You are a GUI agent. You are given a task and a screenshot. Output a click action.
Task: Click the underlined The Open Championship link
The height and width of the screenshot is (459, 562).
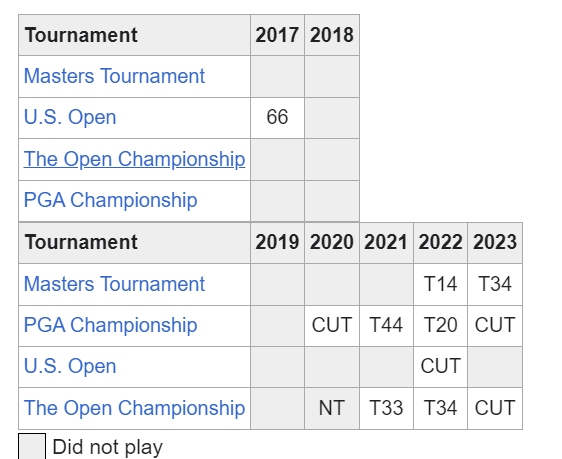pyautogui.click(x=134, y=159)
